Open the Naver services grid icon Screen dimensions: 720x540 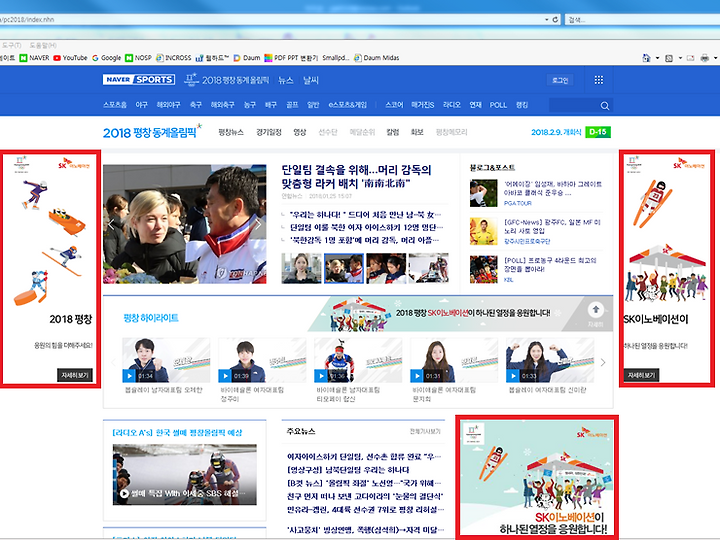click(599, 80)
